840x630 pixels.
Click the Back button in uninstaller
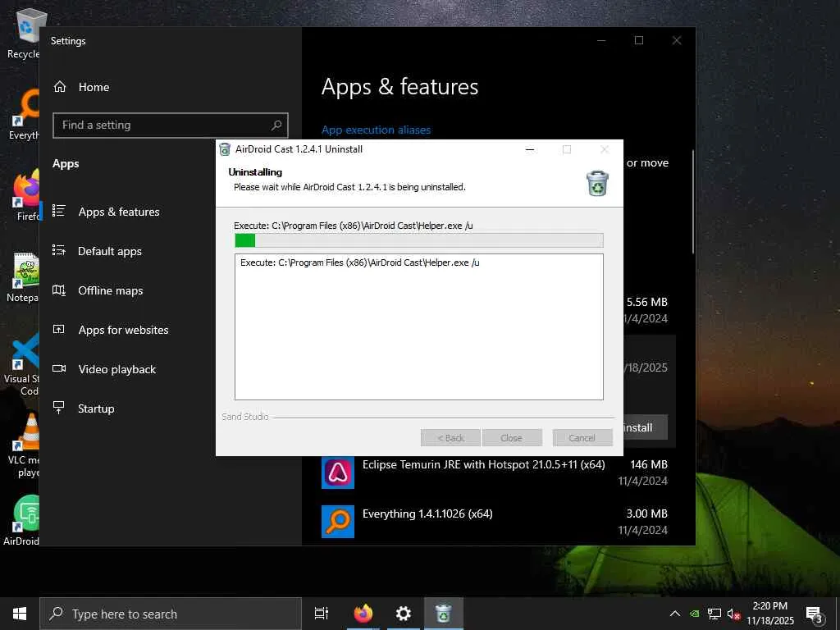[x=450, y=438]
